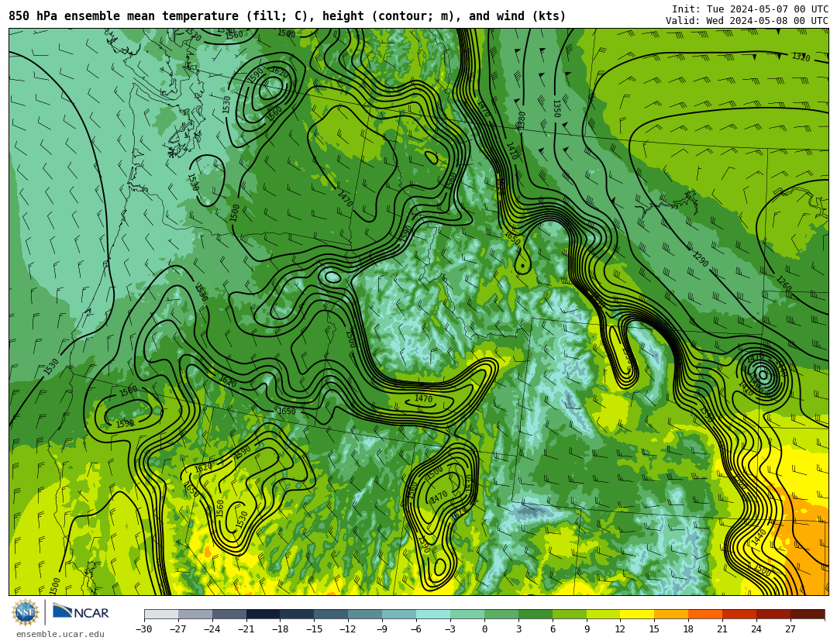
Task: Pick the darkest brown swatch right of 27
Action: click(x=808, y=614)
